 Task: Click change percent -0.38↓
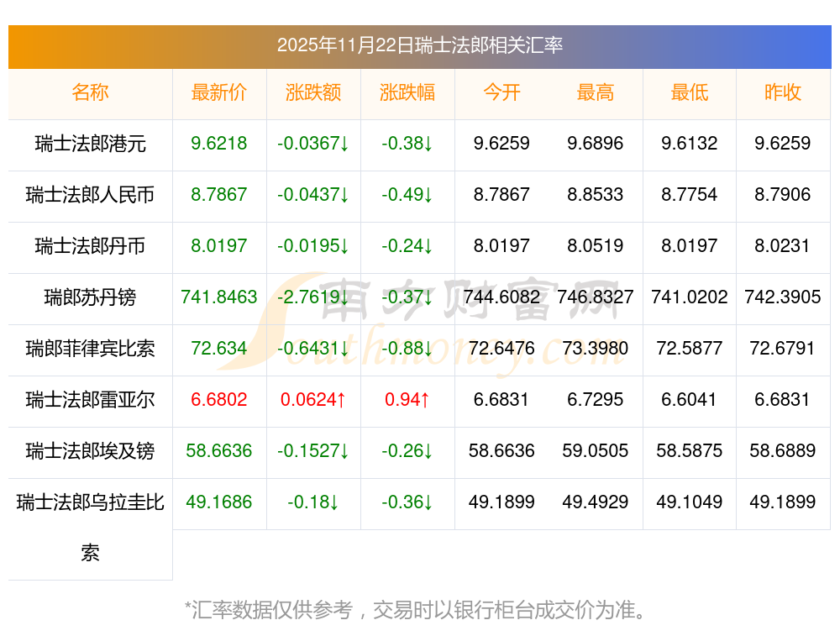coord(407,143)
